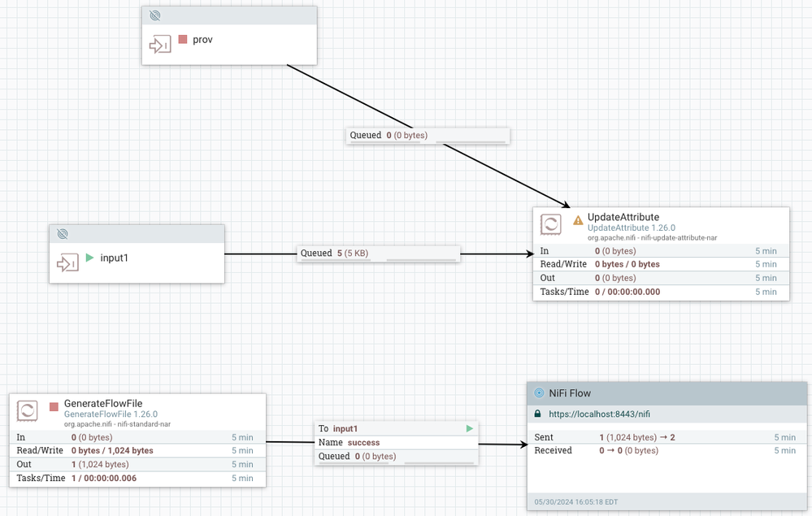This screenshot has height=516, width=812.
Task: Click the In row of GenerateFlowFile
Action: coord(137,437)
